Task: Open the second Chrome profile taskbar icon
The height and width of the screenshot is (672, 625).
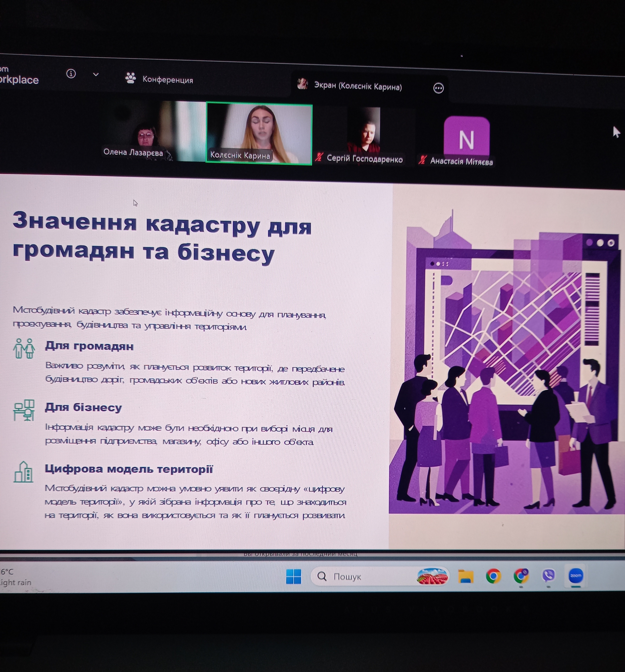Action: pos(521,576)
